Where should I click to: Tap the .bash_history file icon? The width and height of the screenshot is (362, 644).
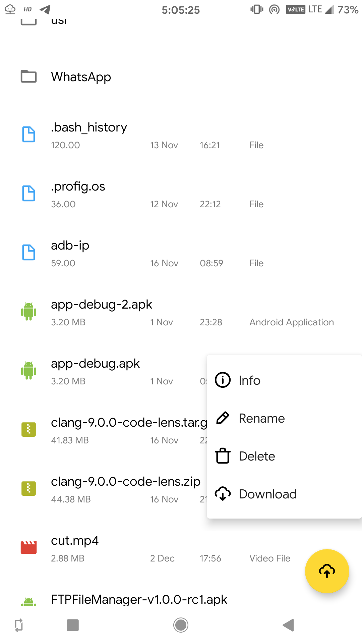coord(29,135)
